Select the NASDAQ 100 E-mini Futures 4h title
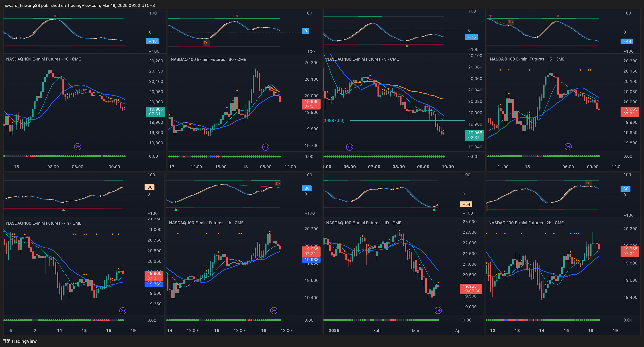The image size is (644, 347). [x=44, y=223]
